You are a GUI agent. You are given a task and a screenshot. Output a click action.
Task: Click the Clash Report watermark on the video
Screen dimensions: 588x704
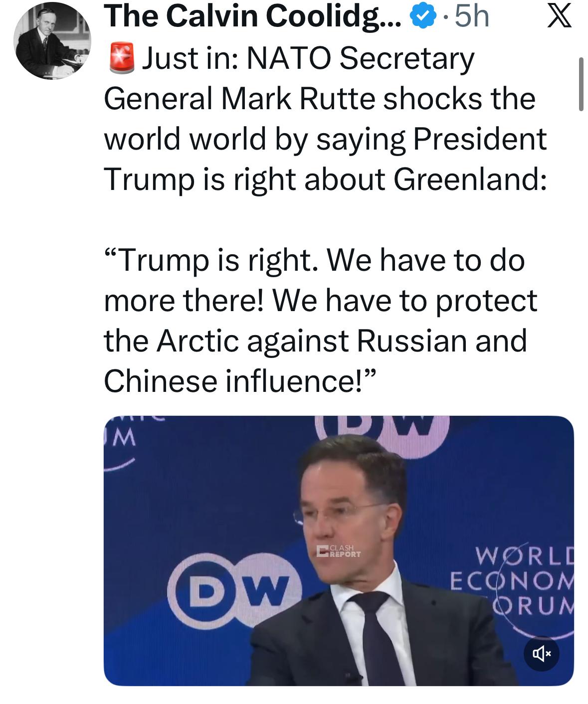click(x=339, y=551)
